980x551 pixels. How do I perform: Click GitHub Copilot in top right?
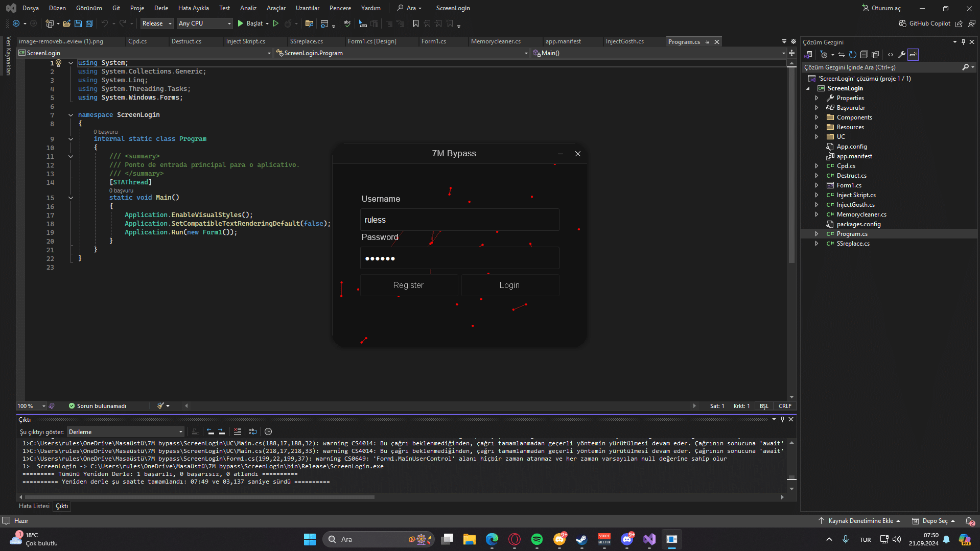coord(925,23)
